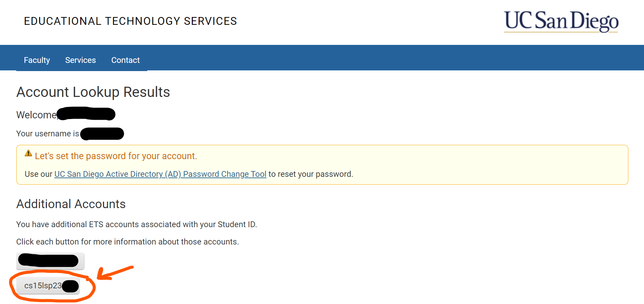Open the Faculty menu
This screenshot has height=304, width=644.
pos(37,60)
